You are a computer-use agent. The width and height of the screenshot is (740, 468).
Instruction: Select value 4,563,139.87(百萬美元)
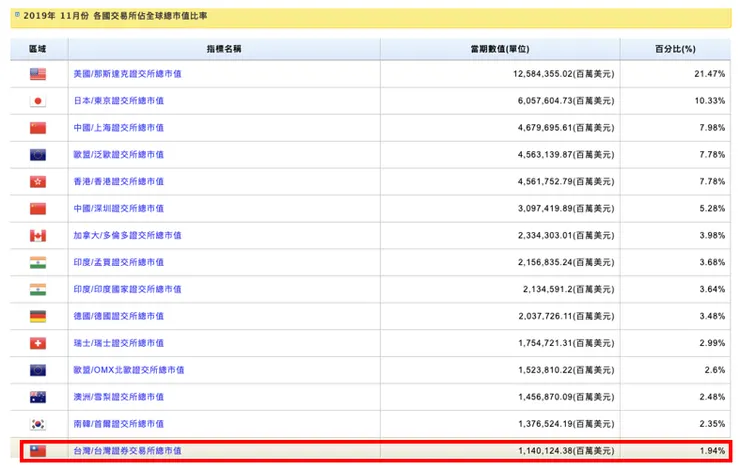point(566,155)
